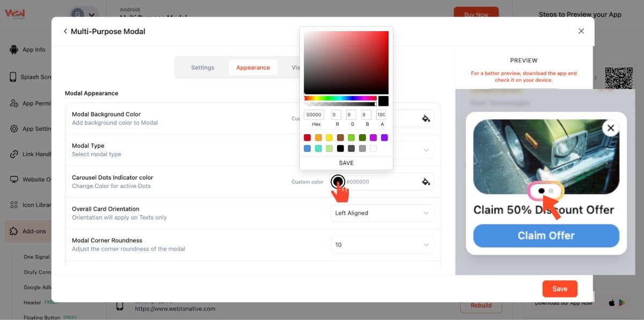Screen dimensions: 644x320
Task: Click the App Settings gear icon in sidebar
Action: (14, 129)
